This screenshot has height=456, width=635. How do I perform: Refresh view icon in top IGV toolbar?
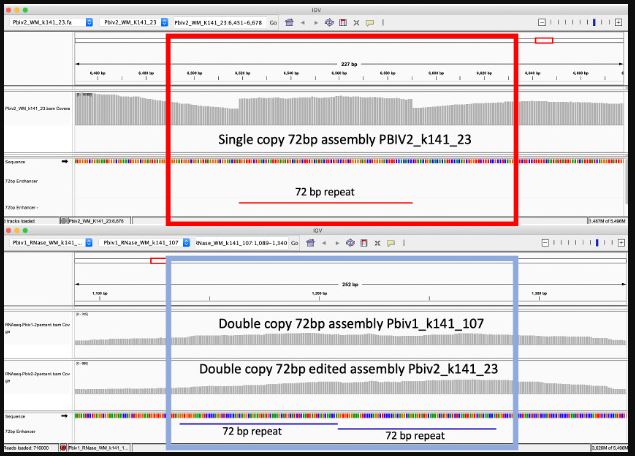pyautogui.click(x=329, y=22)
